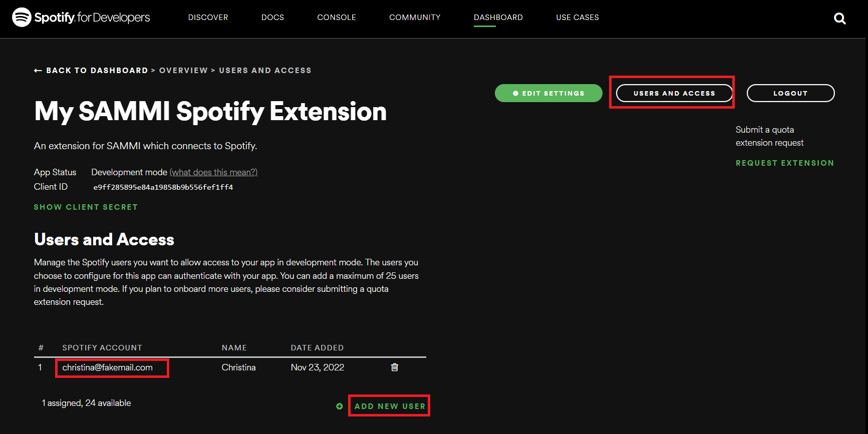Image resolution: width=868 pixels, height=434 pixels.
Task: Click Users and Access breadcrumb text
Action: click(x=265, y=71)
